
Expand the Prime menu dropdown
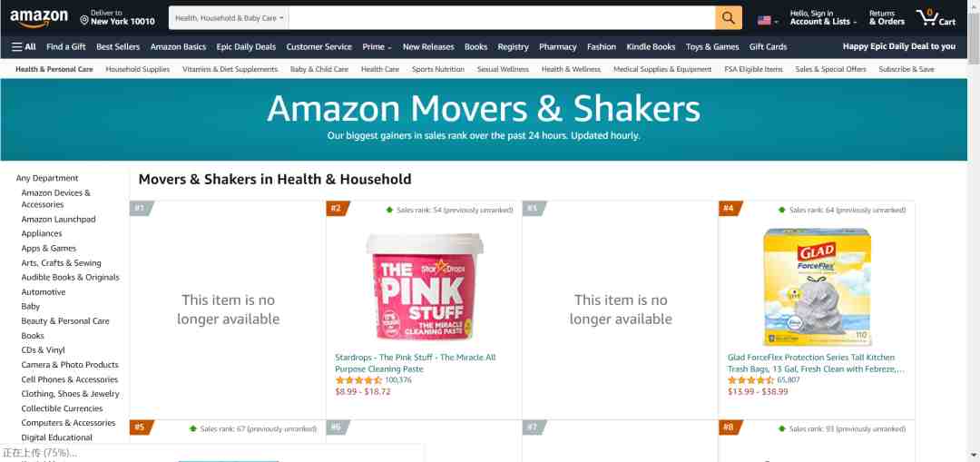point(377,47)
